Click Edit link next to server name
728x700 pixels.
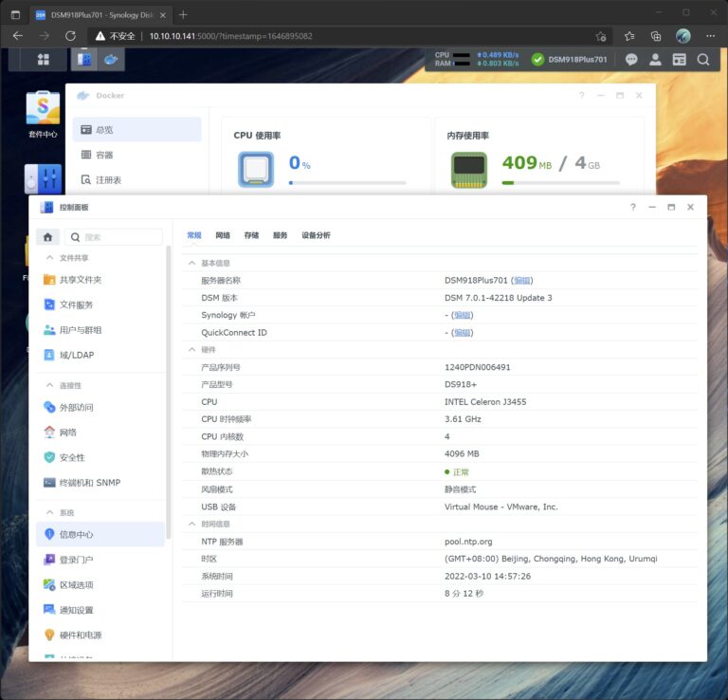pos(522,281)
